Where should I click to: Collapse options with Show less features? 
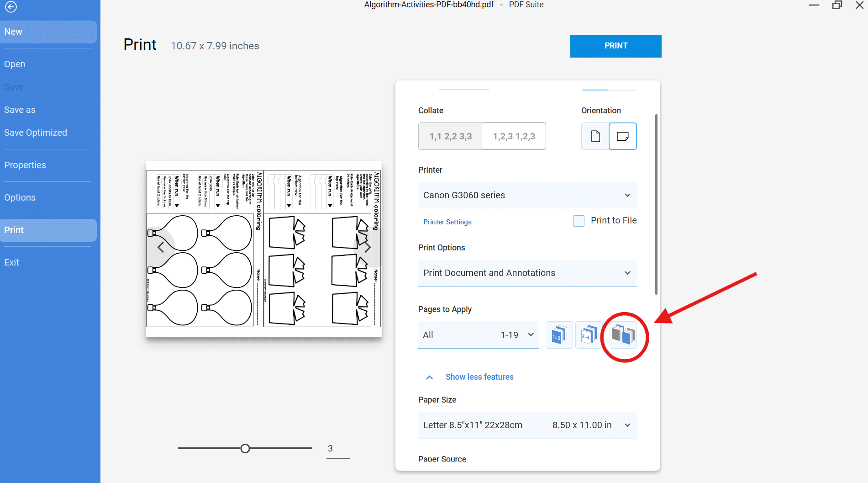(x=479, y=377)
